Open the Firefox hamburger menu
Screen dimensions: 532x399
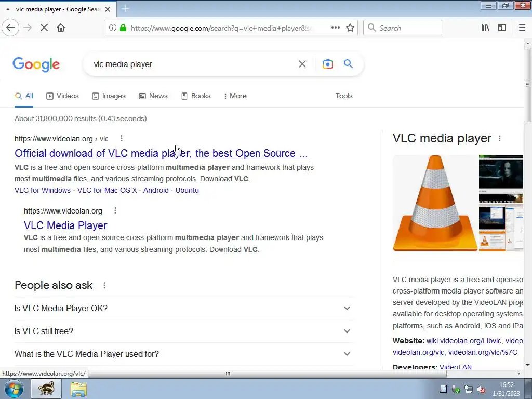point(522,28)
